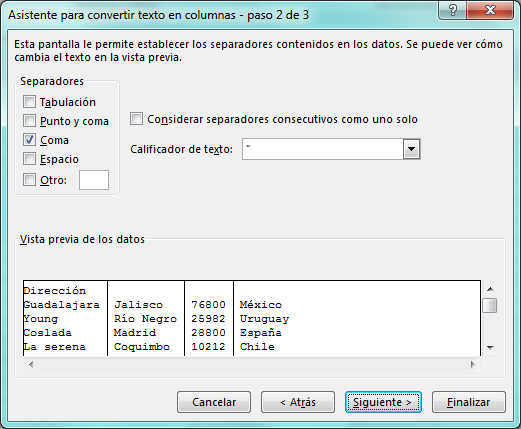This screenshot has width=521, height=429.
Task: Enable the Espacio separator checkbox
Action: tap(29, 159)
